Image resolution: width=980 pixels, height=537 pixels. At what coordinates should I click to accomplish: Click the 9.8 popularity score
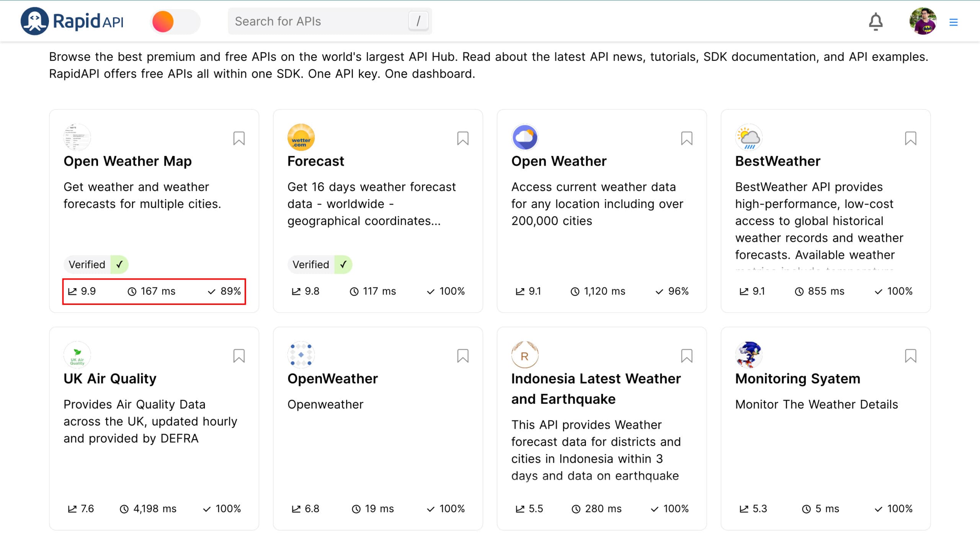tap(305, 291)
